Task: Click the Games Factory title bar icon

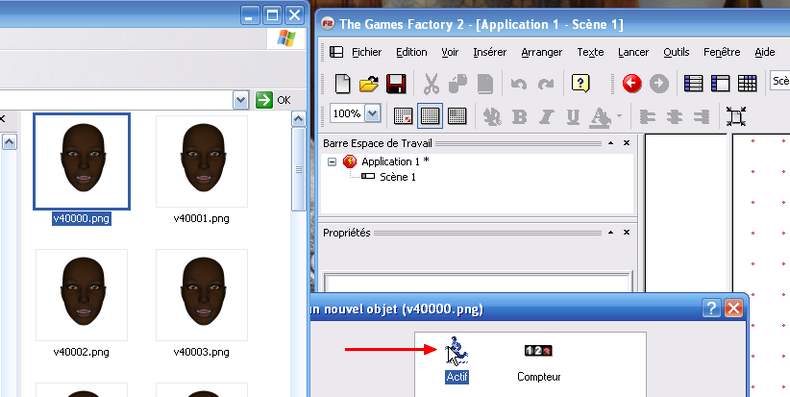Action: click(327, 24)
